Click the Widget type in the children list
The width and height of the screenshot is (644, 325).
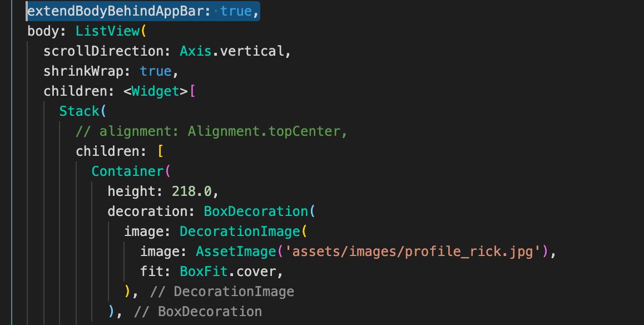(x=155, y=91)
